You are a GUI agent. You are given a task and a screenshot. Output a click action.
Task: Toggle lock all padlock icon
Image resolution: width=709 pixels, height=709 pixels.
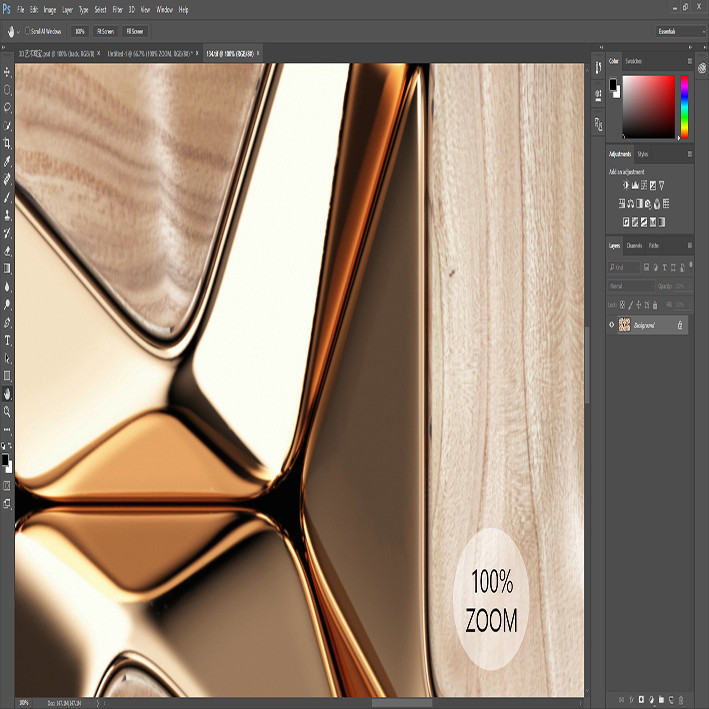(x=655, y=305)
